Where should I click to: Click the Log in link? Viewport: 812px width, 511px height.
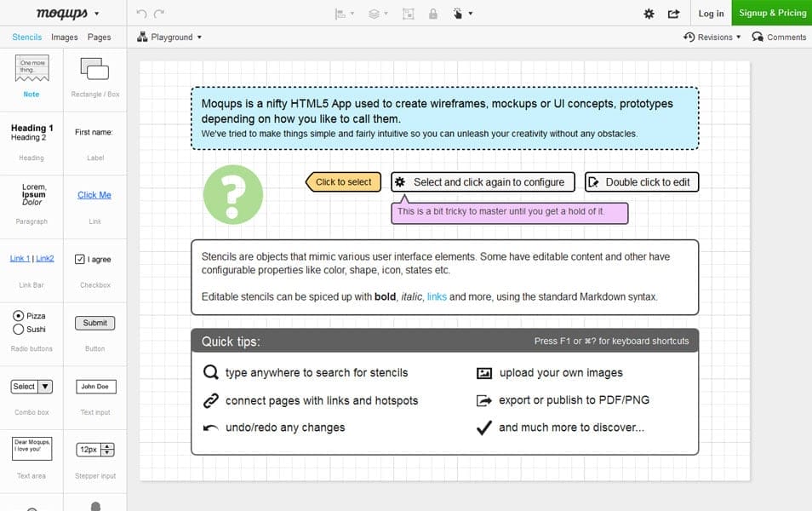coord(712,13)
